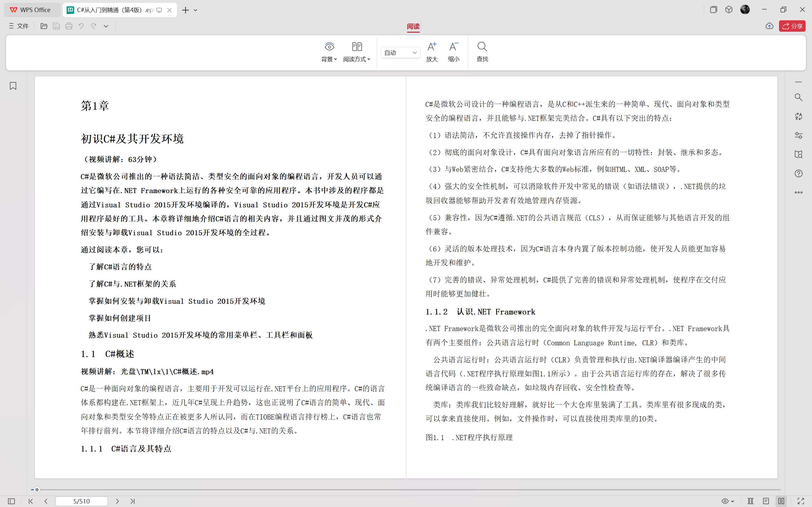Click the new tab plus button
812x507 pixels.
[x=186, y=10]
